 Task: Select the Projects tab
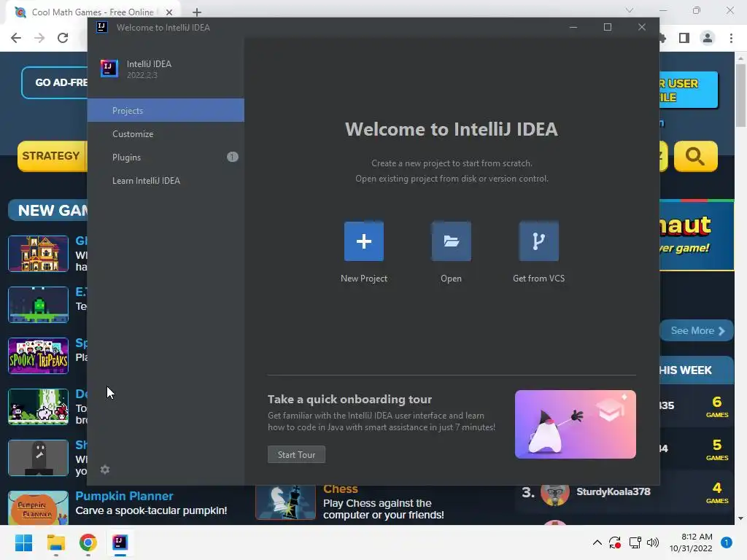[x=166, y=111]
